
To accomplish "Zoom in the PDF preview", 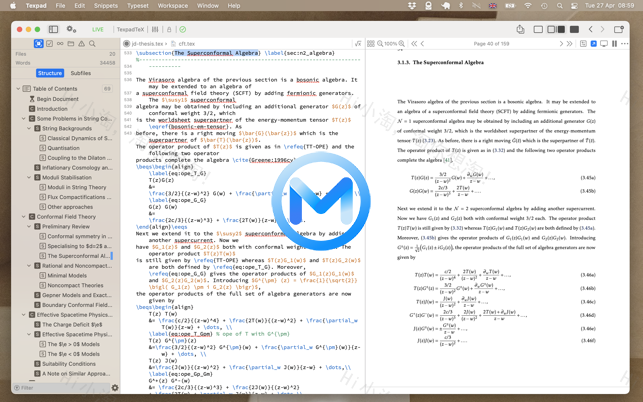I will tap(401, 43).
